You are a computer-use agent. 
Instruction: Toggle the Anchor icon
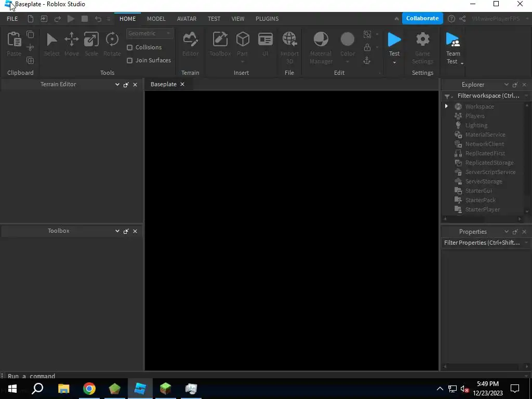click(367, 60)
